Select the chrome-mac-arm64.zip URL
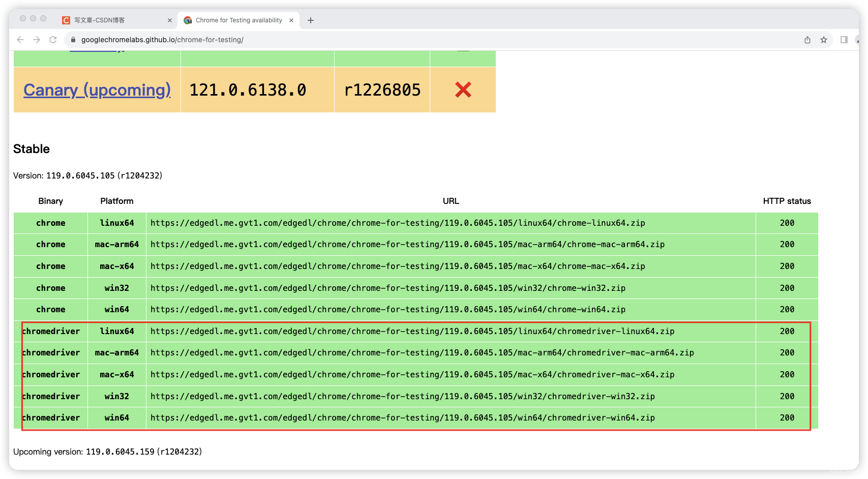This screenshot has width=868, height=479. tap(407, 245)
